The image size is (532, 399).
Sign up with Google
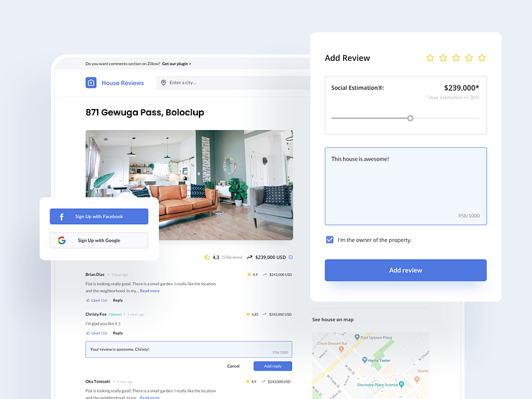pos(99,241)
